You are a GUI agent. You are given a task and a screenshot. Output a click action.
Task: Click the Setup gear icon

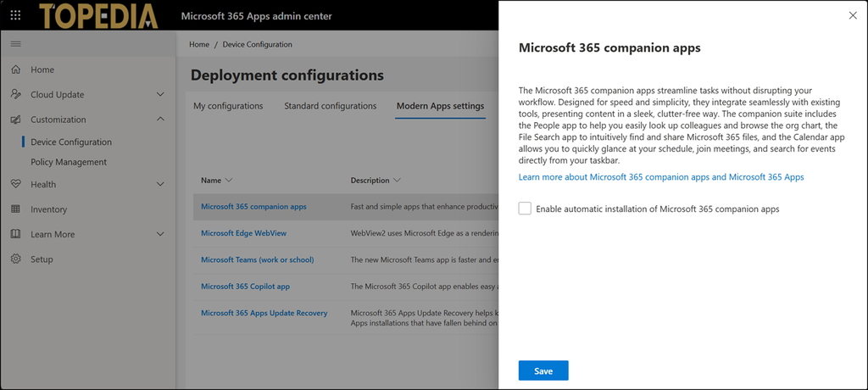(x=15, y=259)
